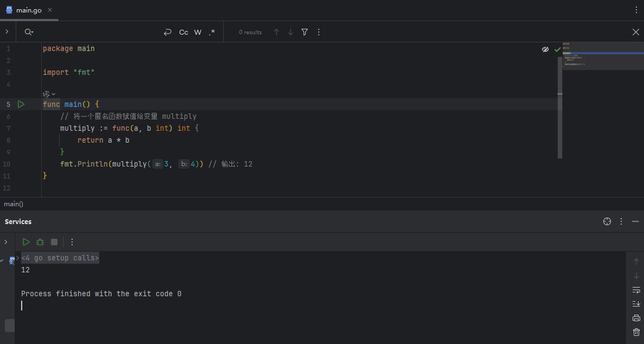644x344 pixels.
Task: Enable Regex search option
Action: pos(212,32)
